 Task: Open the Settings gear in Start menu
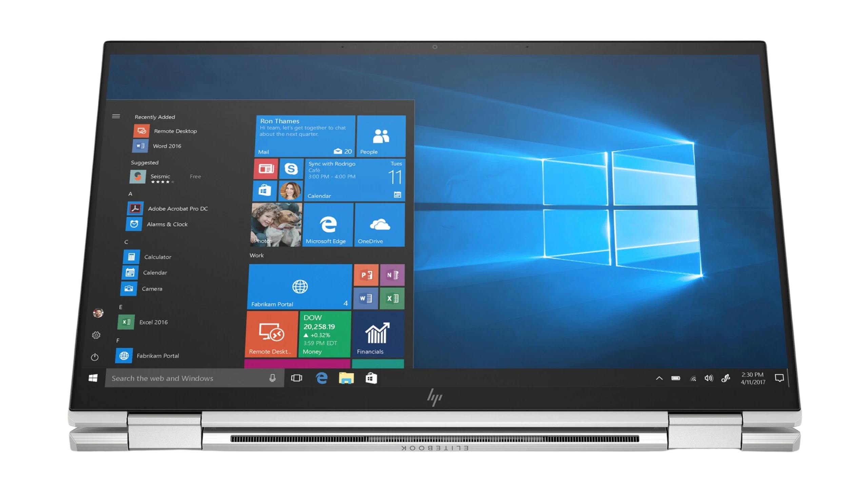[96, 335]
